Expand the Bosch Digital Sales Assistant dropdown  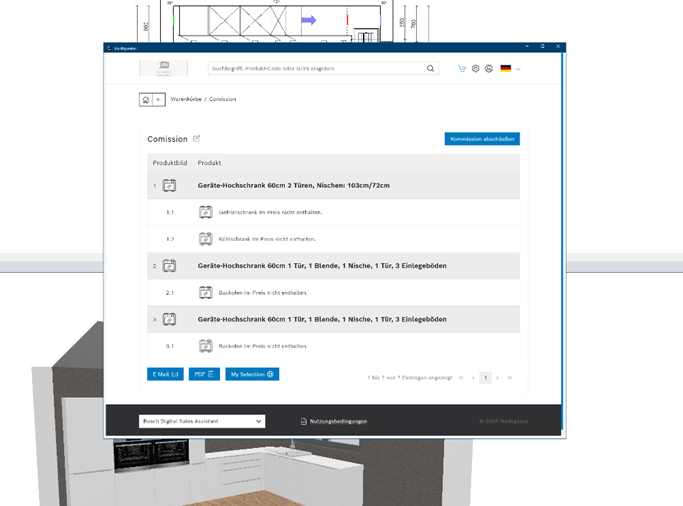[x=201, y=421]
